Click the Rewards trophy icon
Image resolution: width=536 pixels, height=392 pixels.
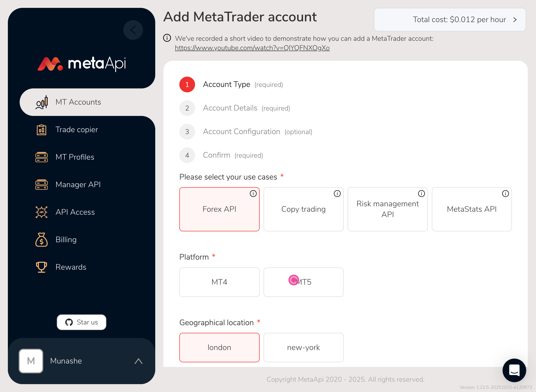coord(42,267)
